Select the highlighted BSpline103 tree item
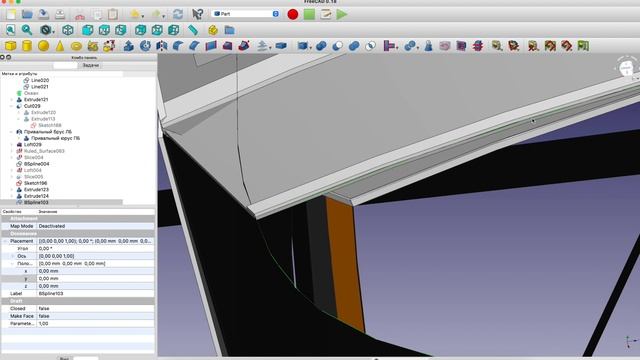 pos(36,202)
